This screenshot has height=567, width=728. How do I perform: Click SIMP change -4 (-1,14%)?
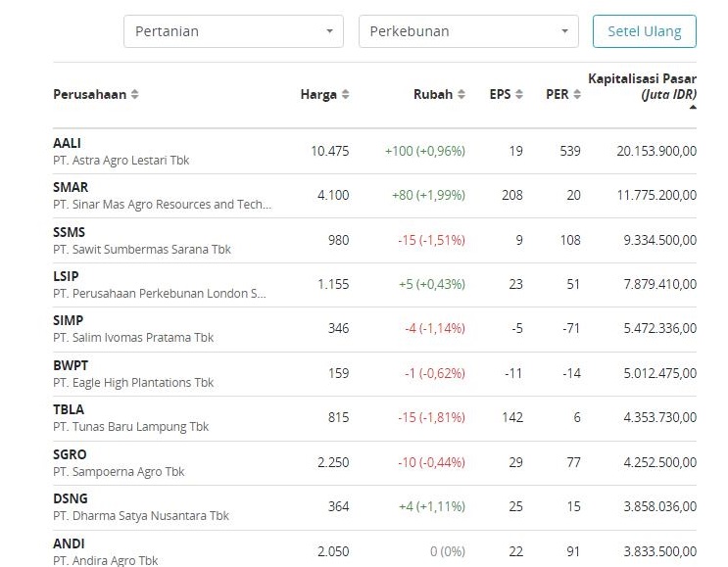[x=435, y=328]
